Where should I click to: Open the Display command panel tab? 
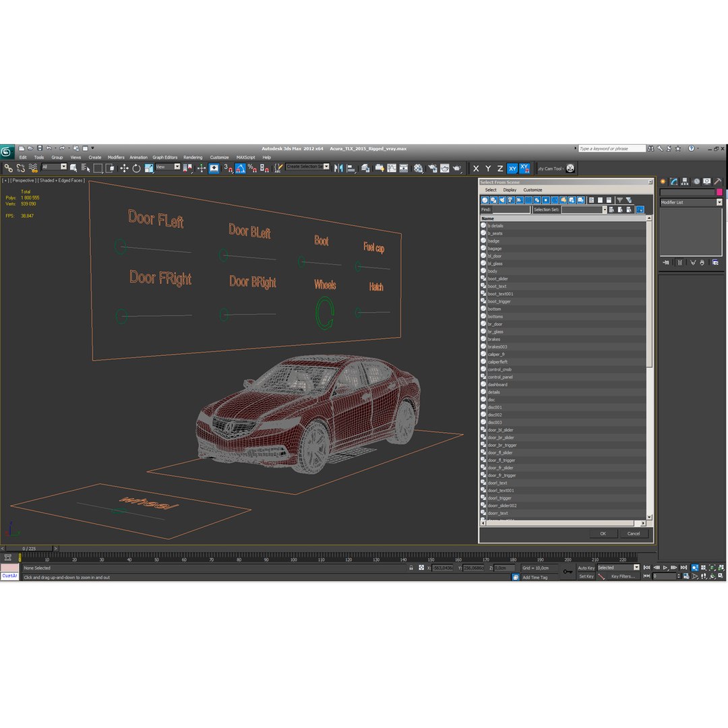706,181
